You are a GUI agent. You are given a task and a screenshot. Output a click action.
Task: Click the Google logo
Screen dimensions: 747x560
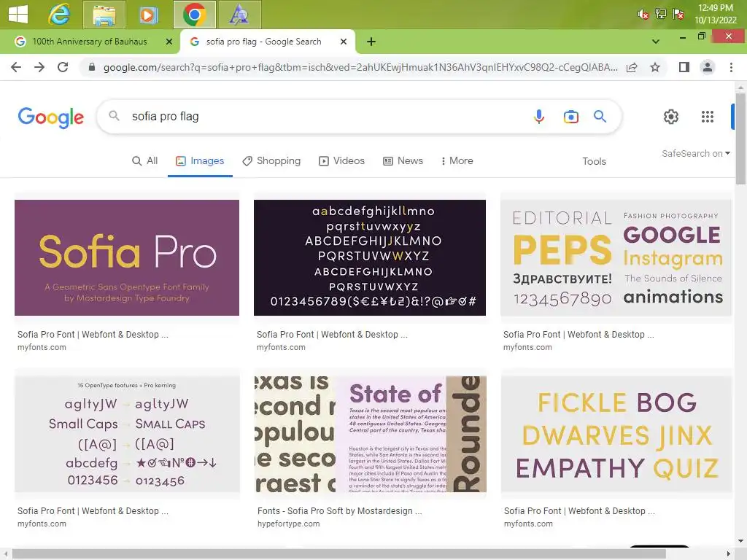pyautogui.click(x=51, y=117)
